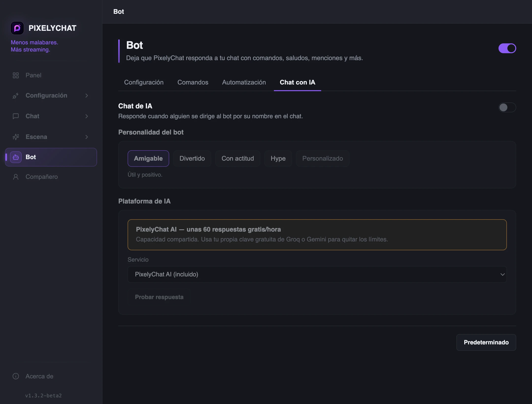Expand the Chat sidebar chevron
The image size is (532, 404).
tap(87, 116)
